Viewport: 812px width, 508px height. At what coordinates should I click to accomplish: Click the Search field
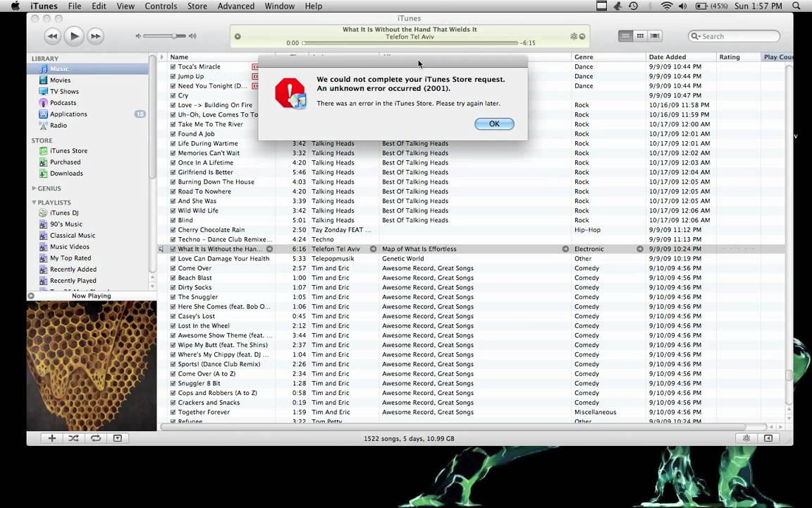pos(734,36)
